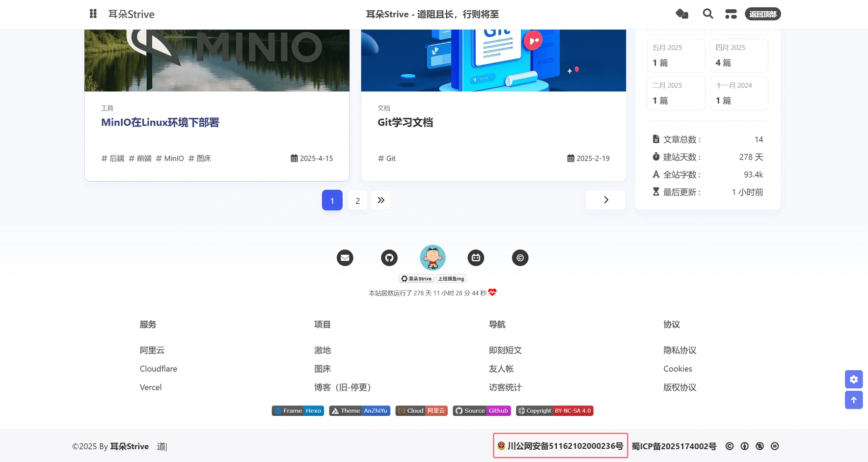Screen dimensions: 868x462
Task: Click the calendar icon beside 2025-2-19
Action: tap(570, 158)
